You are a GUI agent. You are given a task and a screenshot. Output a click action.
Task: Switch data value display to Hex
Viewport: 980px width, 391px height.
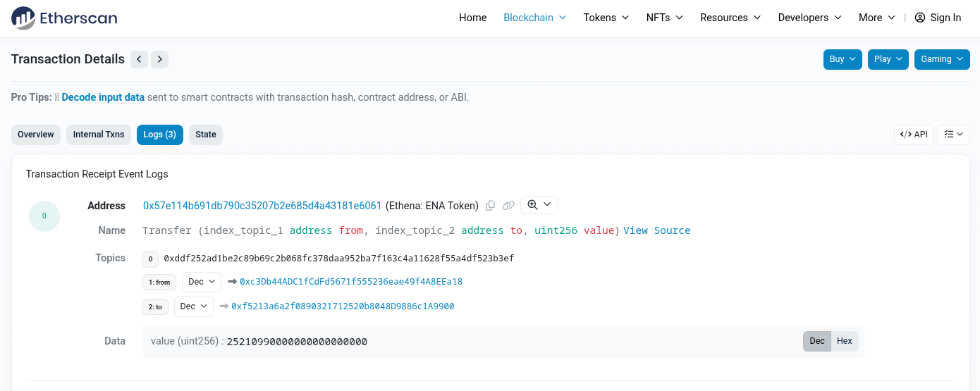click(844, 341)
